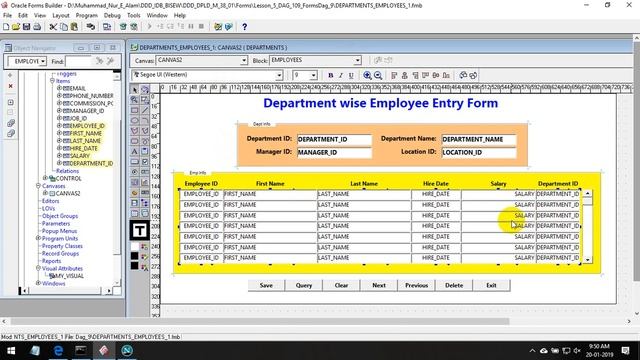Open the Canvas dropdown showing CANVAS2
Image resolution: width=640 pixels, height=360 pixels.
click(x=244, y=60)
